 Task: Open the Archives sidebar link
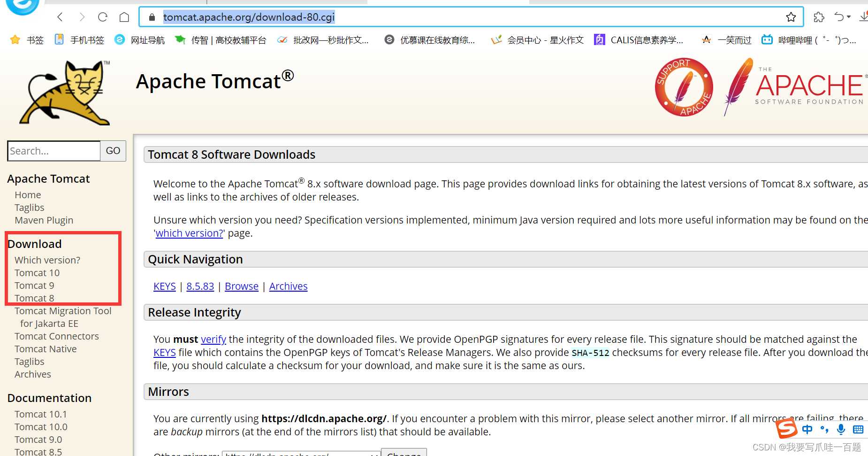click(x=33, y=374)
